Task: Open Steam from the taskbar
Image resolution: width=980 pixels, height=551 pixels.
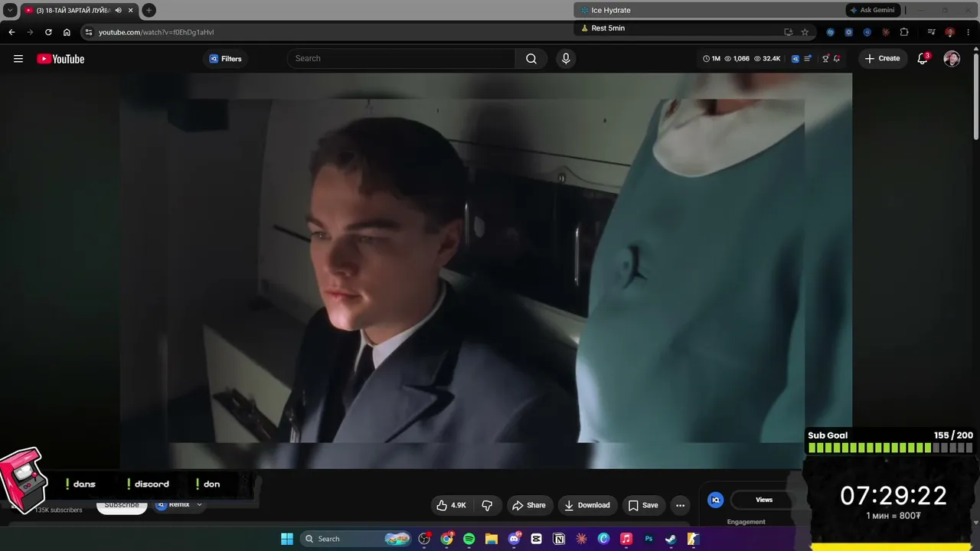Action: click(671, 539)
